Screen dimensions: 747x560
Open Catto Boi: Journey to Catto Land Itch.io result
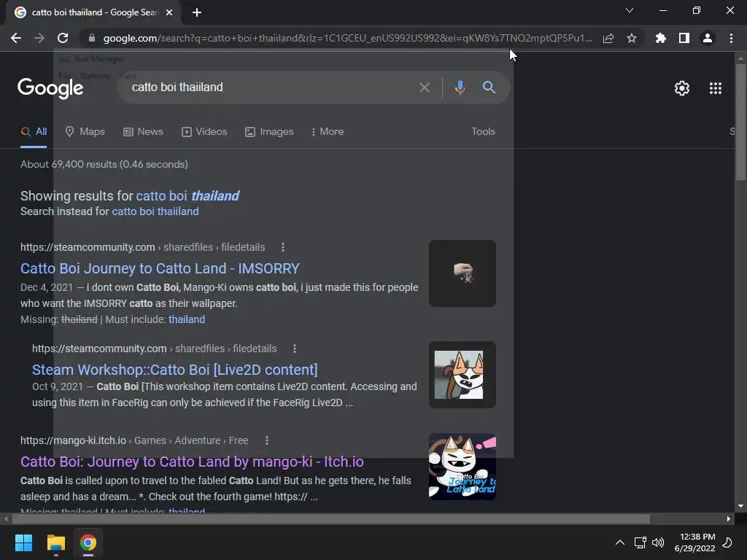pyautogui.click(x=192, y=462)
